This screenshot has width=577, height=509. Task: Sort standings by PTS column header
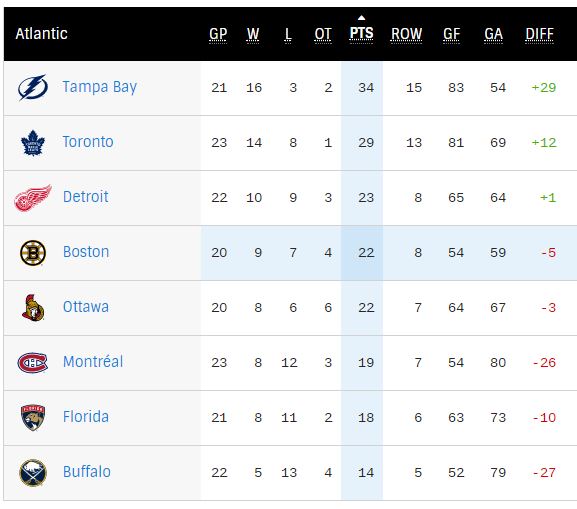[361, 33]
